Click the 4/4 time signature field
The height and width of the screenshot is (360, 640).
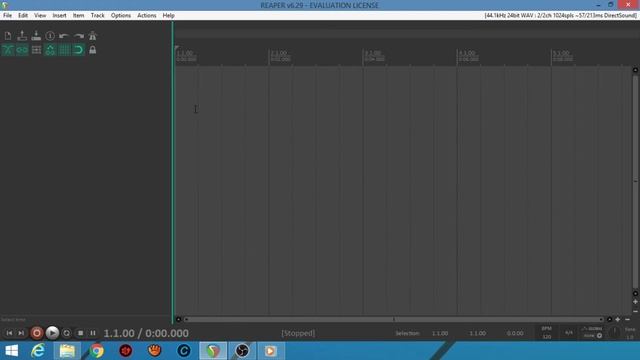(569, 333)
